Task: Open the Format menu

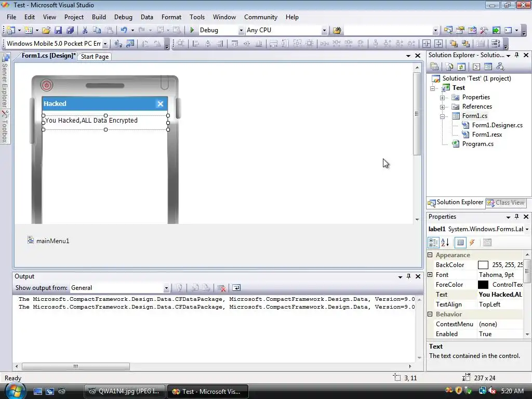Action: click(171, 17)
